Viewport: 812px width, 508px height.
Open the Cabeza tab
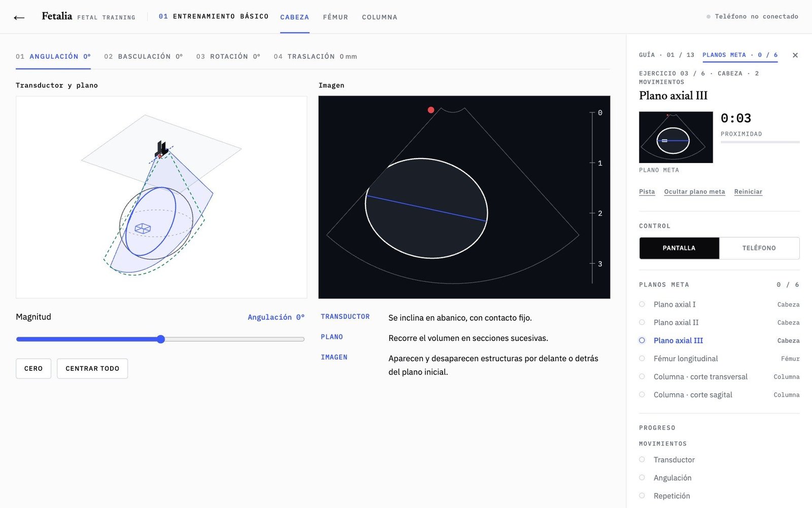click(x=294, y=17)
